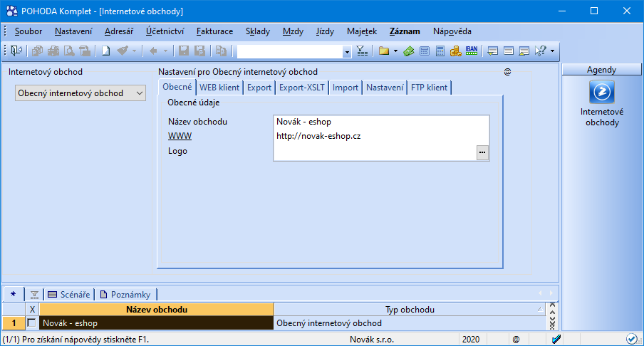Open the Mzdy menu

pyautogui.click(x=293, y=31)
